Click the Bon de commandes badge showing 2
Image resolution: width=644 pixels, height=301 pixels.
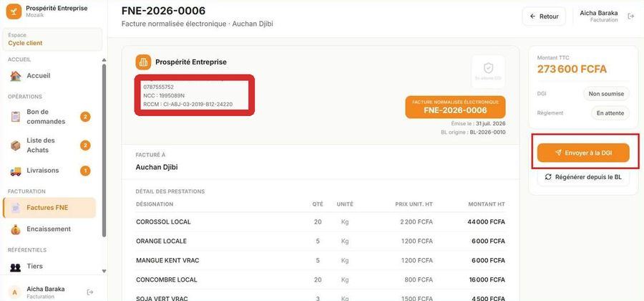pos(85,117)
